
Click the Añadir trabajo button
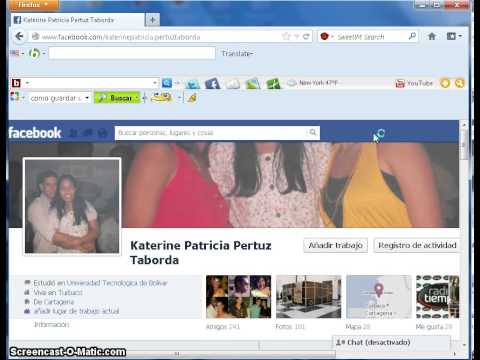click(x=335, y=245)
